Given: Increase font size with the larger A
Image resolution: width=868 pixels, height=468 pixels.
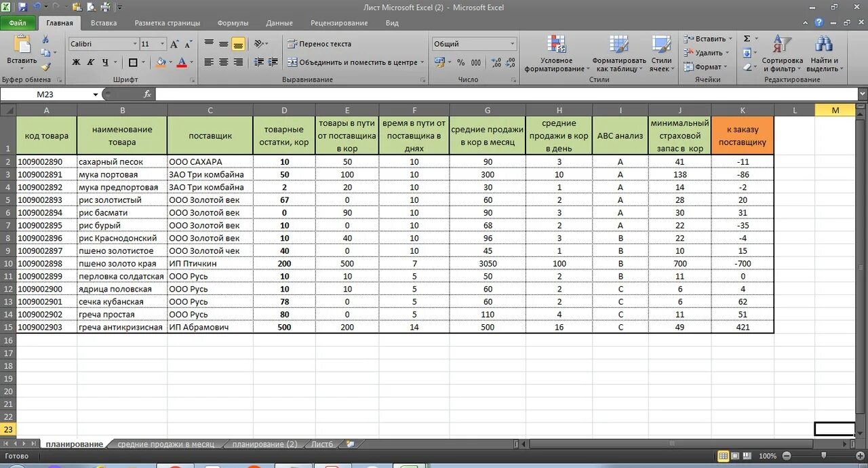Looking at the screenshot, I should click(x=174, y=44).
